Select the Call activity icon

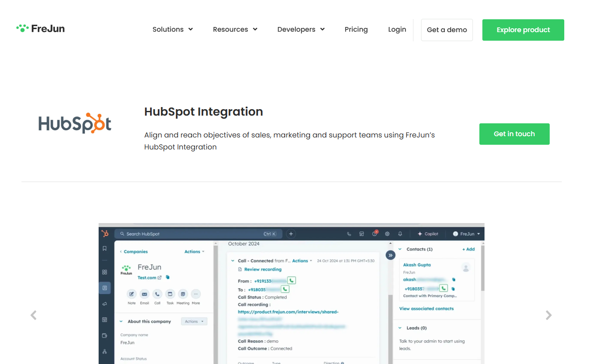(x=157, y=294)
